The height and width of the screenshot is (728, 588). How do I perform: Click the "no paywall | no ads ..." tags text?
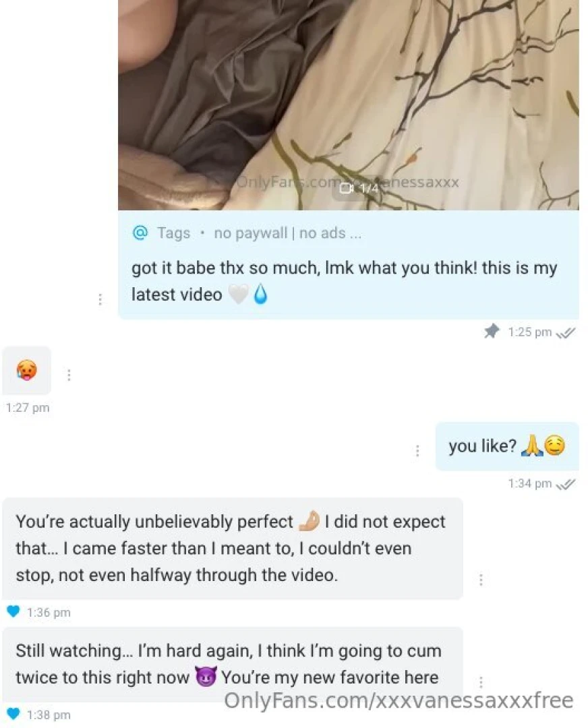point(288,233)
